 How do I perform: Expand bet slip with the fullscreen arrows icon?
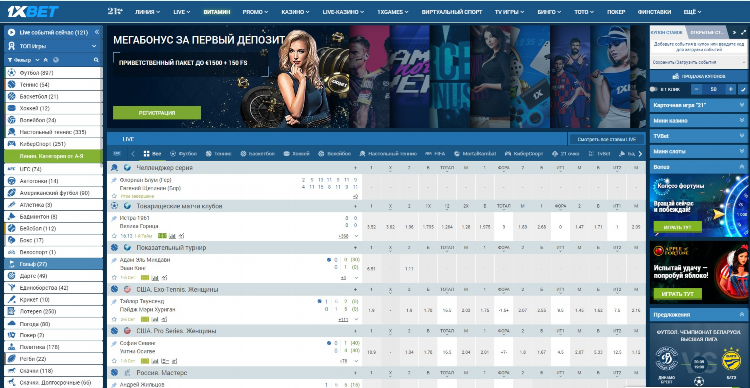(x=743, y=33)
